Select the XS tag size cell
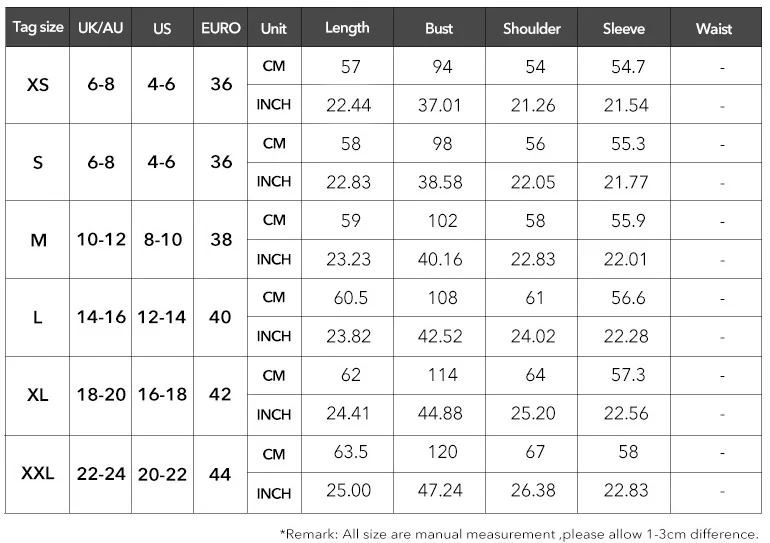Image resolution: width=770 pixels, height=543 pixels. tap(37, 85)
